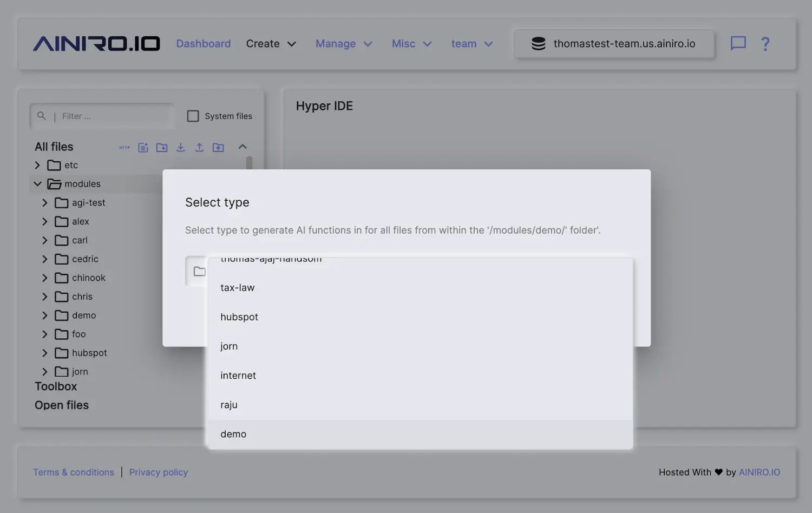Select the cedric folder
The image size is (812, 513).
[77, 259]
